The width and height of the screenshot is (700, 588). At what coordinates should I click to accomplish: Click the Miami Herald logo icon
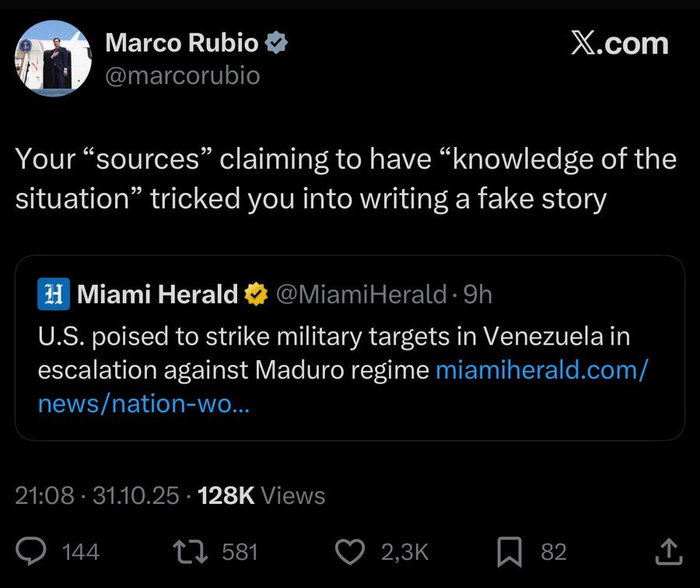pyautogui.click(x=52, y=294)
